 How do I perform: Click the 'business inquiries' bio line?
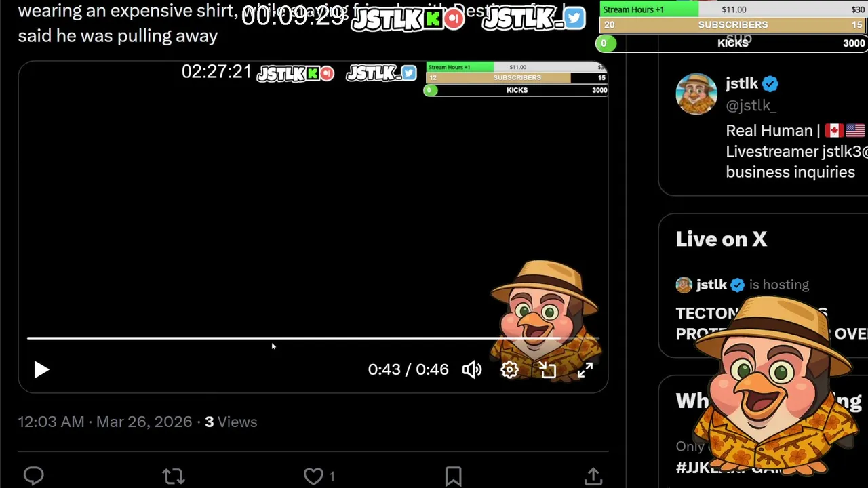click(x=790, y=172)
